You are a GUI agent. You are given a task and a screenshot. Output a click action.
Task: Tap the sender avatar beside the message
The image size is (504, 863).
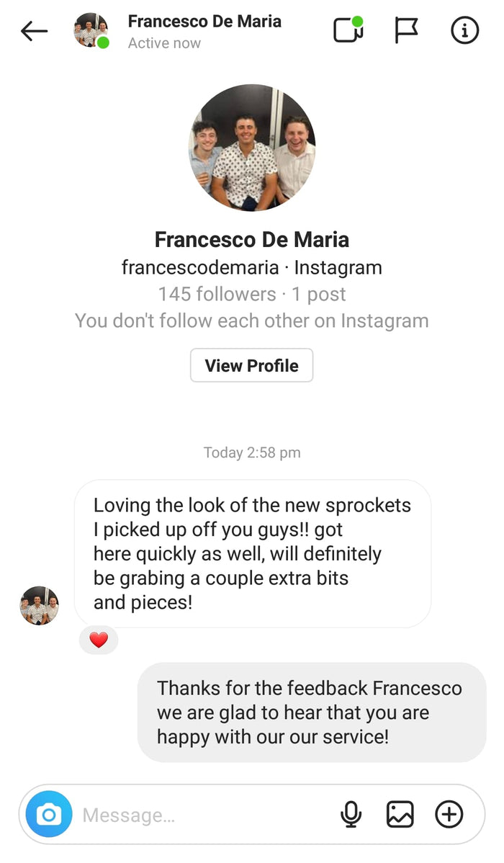[39, 605]
